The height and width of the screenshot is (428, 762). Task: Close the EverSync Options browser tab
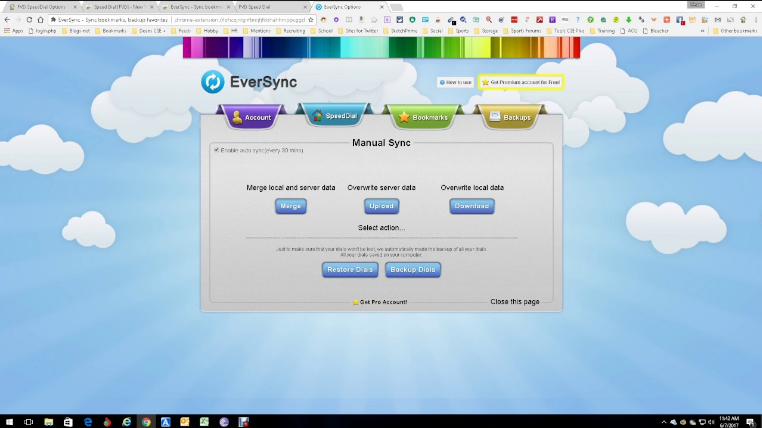tap(381, 7)
